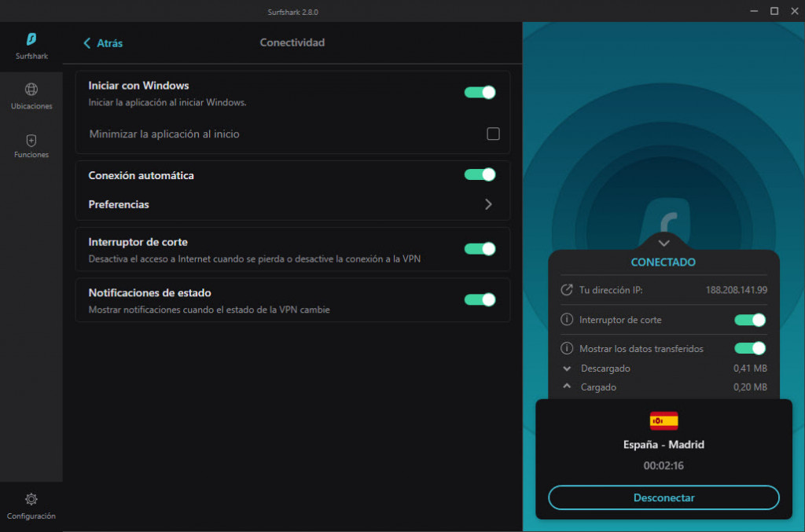Click the Iniciar con Windows heading
The width and height of the screenshot is (805, 532).
tap(138, 86)
